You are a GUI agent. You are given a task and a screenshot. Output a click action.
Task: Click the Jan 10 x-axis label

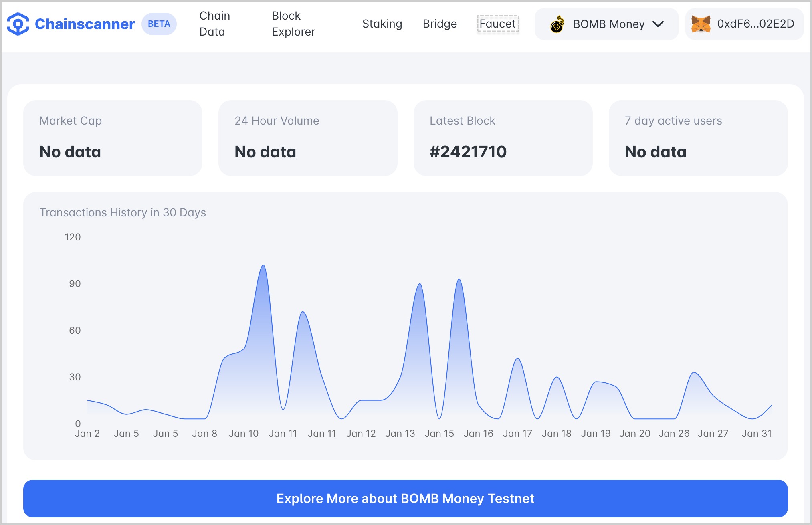(244, 434)
